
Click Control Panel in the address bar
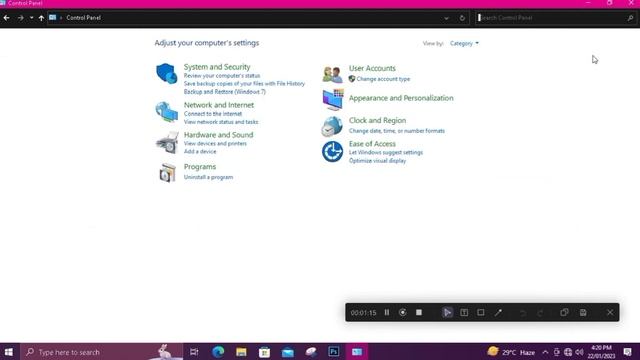[83, 18]
